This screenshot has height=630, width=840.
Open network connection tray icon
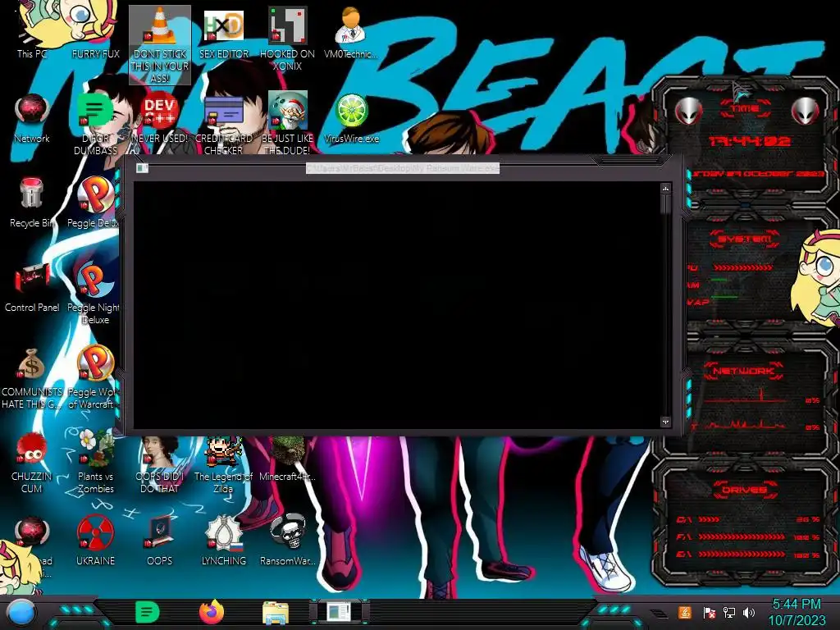[729, 612]
